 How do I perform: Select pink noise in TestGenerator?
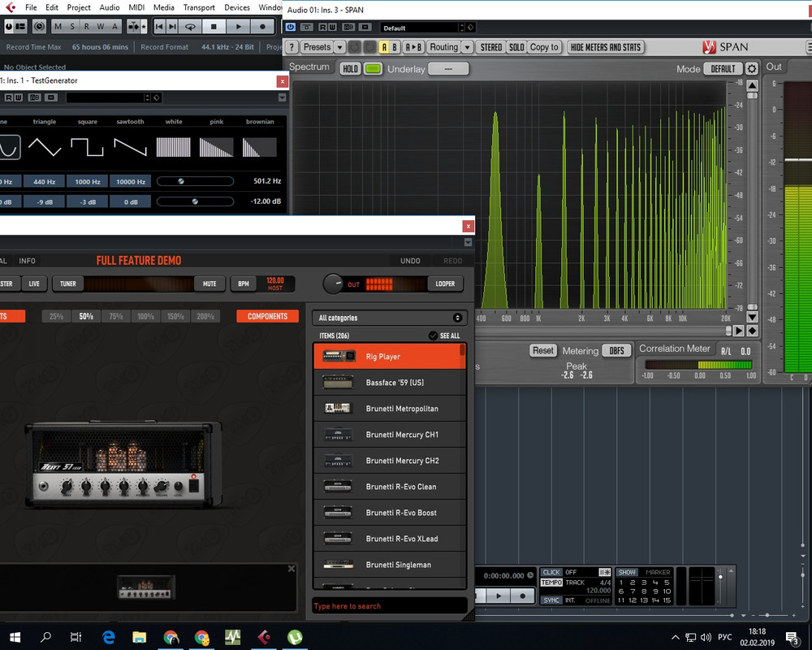tap(217, 147)
